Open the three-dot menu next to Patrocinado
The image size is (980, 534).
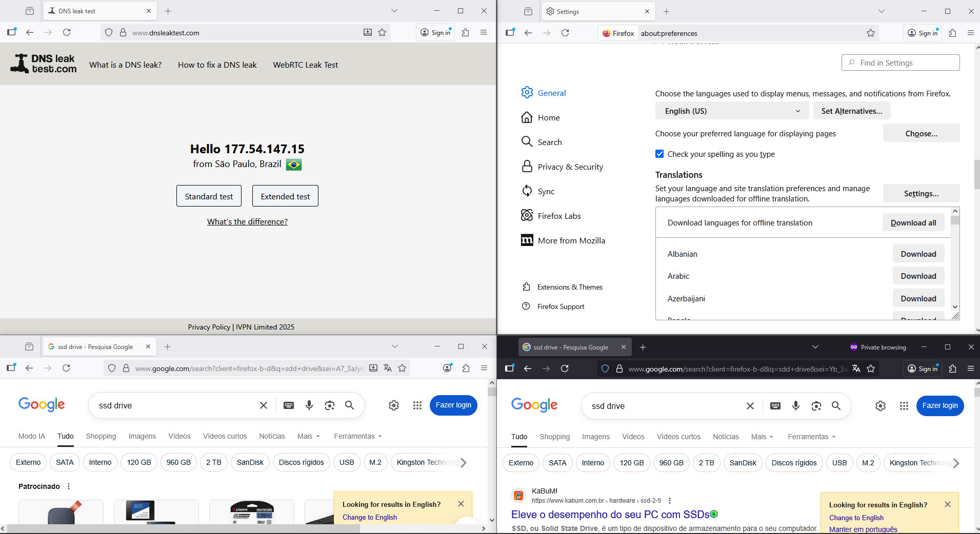(x=69, y=486)
